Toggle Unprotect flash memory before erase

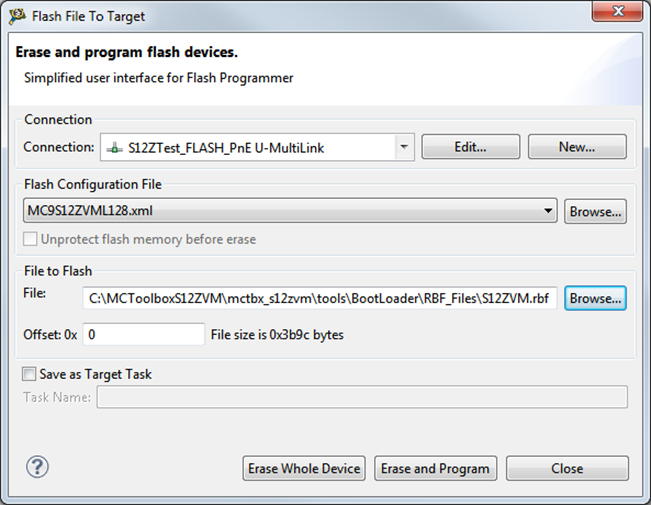[x=31, y=239]
